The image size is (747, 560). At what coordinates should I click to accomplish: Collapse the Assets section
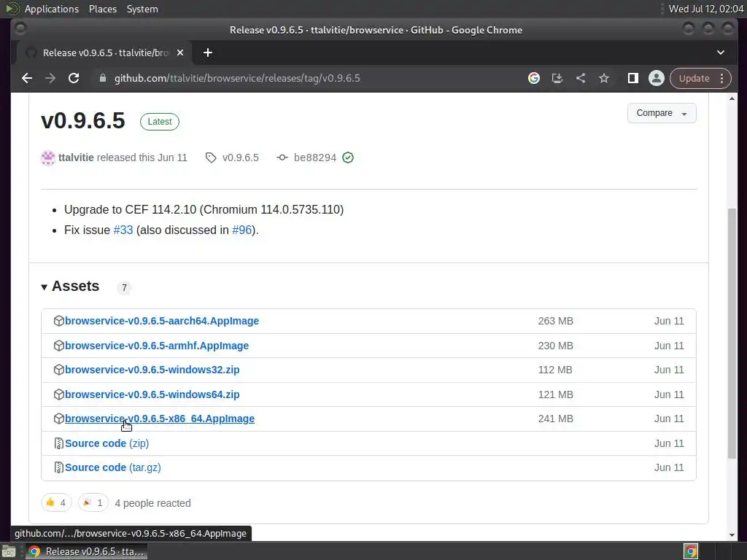click(x=70, y=286)
